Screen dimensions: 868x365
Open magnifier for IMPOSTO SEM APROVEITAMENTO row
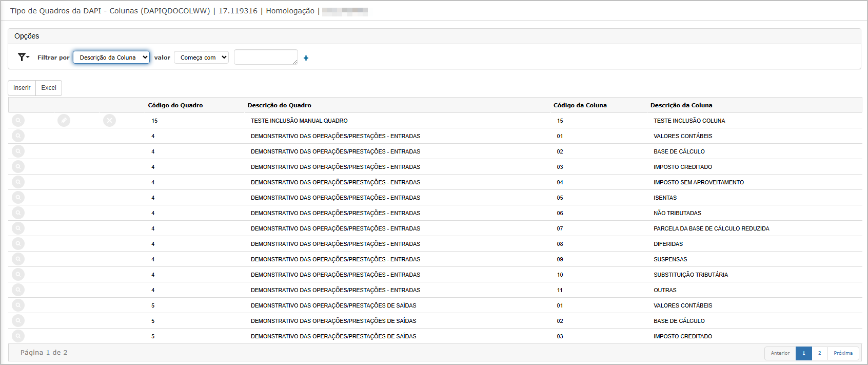pyautogui.click(x=18, y=182)
